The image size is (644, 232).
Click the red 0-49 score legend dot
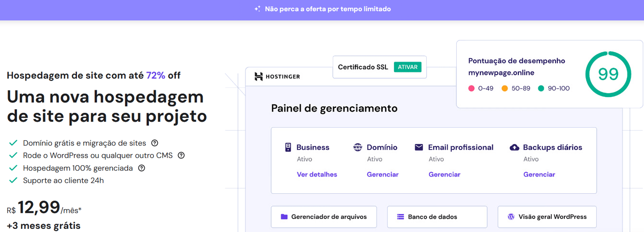click(x=471, y=89)
